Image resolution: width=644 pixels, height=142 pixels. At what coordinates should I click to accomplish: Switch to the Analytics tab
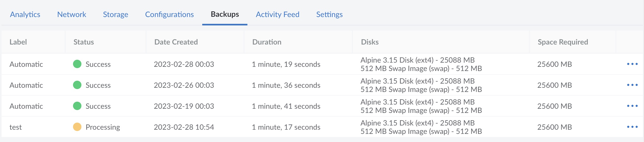pyautogui.click(x=25, y=14)
